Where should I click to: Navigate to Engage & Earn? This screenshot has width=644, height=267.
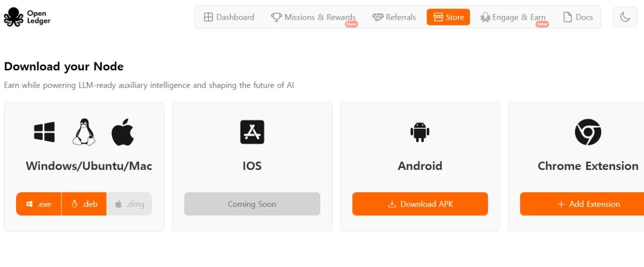tap(513, 17)
